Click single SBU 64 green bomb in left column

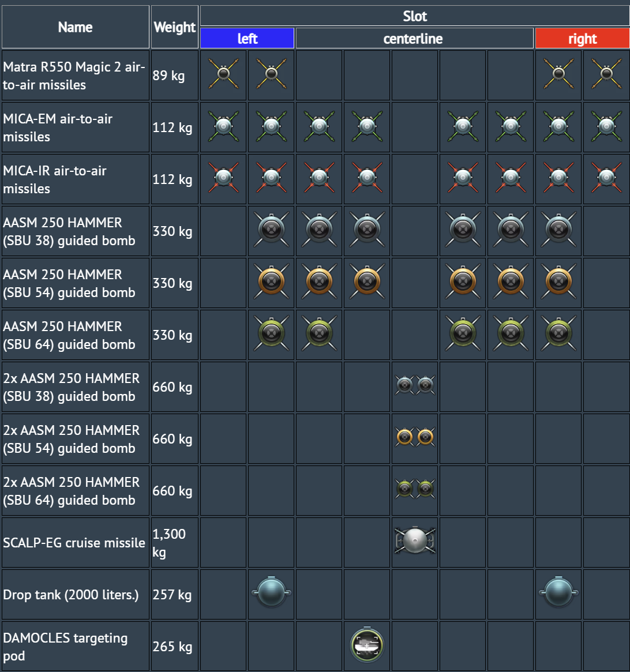[271, 333]
